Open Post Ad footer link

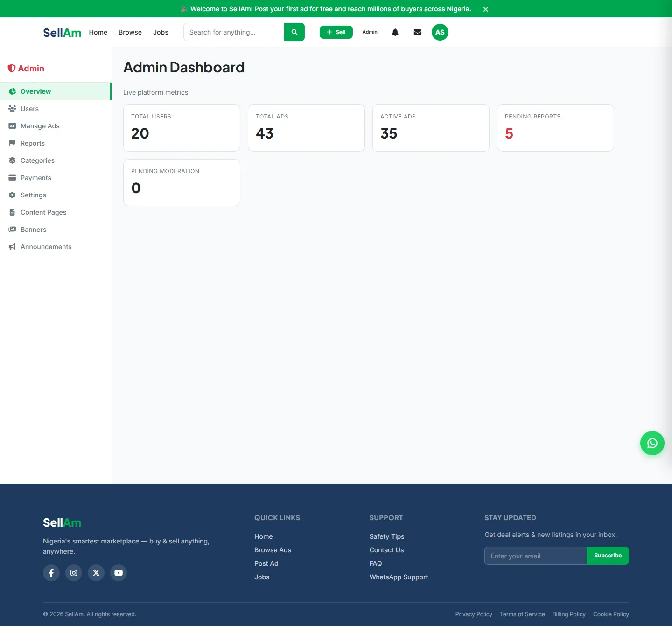point(266,563)
